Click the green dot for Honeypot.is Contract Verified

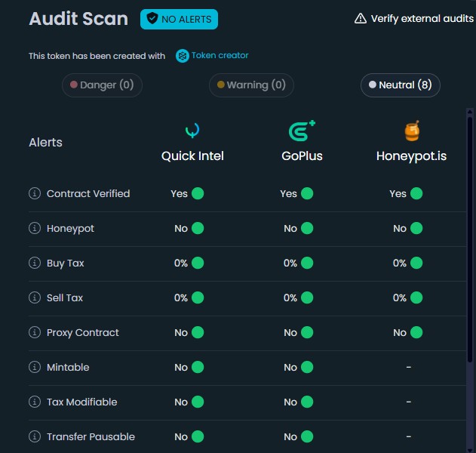point(416,193)
